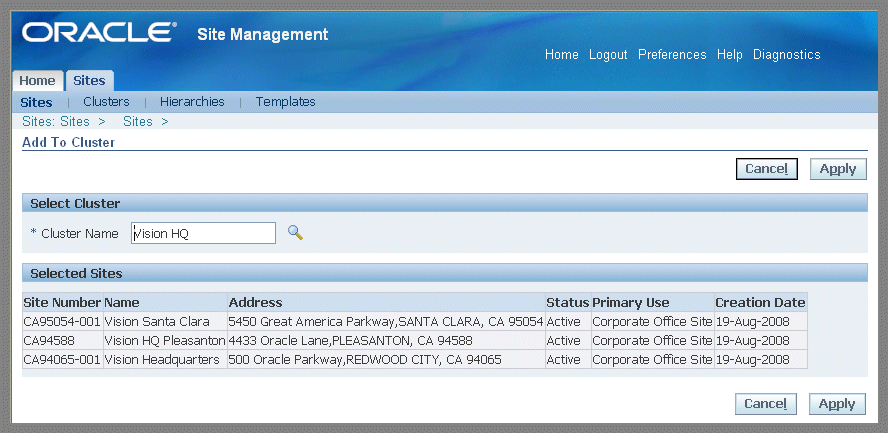Click the 'Creation Date' column header
The image size is (888, 433).
click(x=760, y=302)
